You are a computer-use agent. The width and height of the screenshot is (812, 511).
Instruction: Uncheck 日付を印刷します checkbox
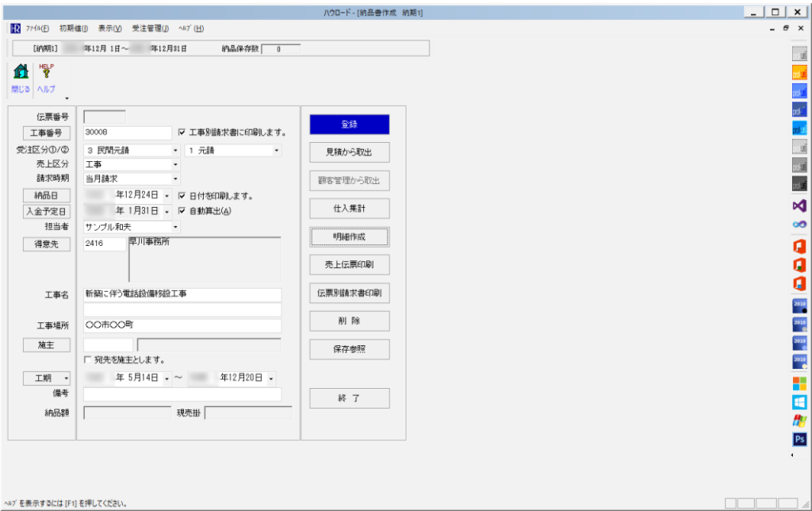tap(182, 195)
